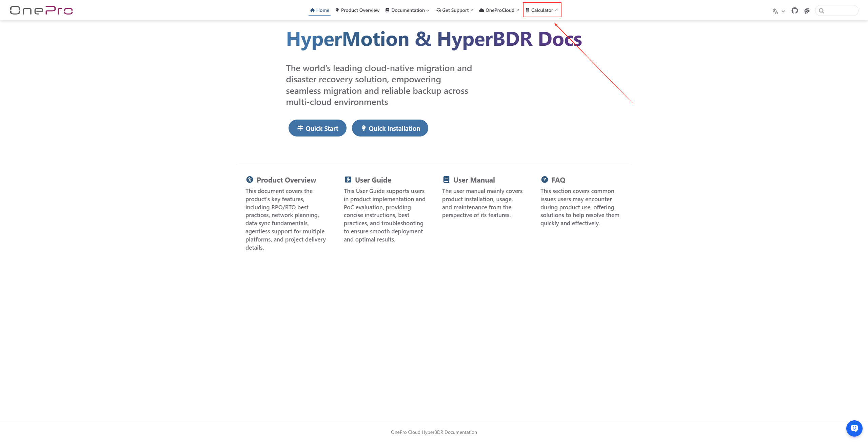Click the User Guide card icon
Viewport: 868px width, 442px height.
click(348, 180)
